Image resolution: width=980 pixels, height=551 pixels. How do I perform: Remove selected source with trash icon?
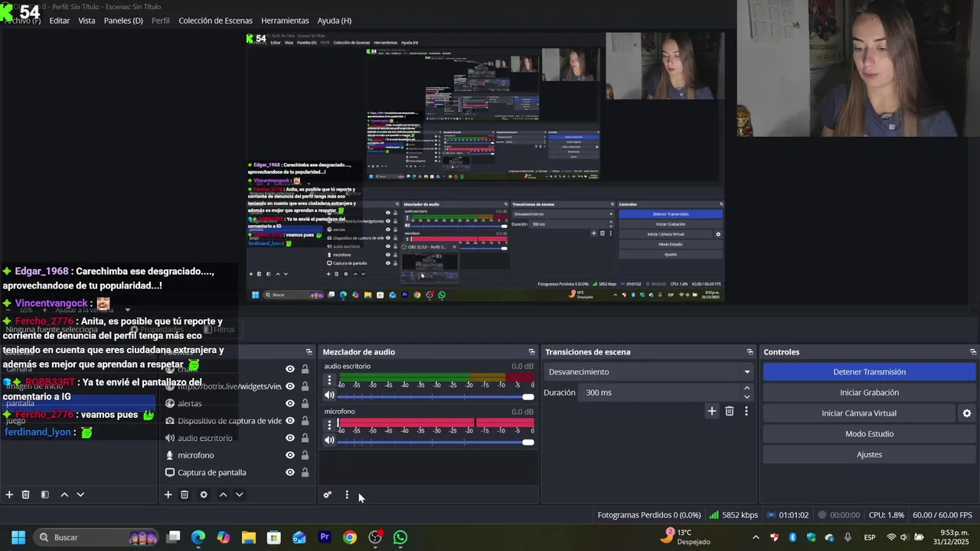(x=185, y=494)
